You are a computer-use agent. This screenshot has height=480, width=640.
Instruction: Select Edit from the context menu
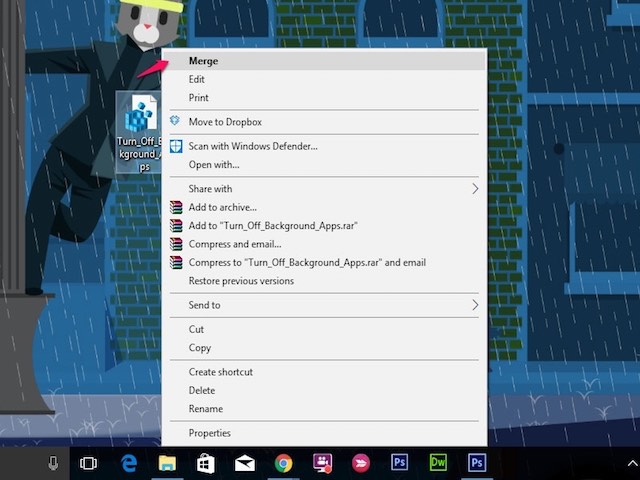click(x=324, y=79)
